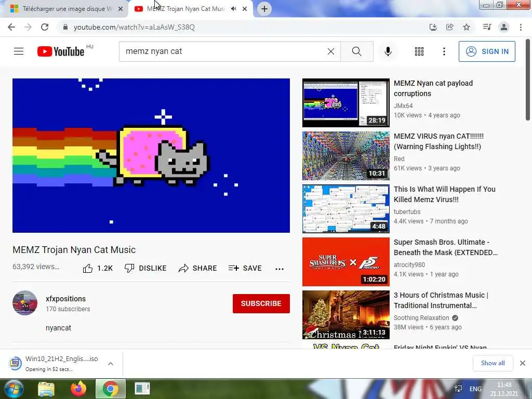The height and width of the screenshot is (399, 532).
Task: Dislike the MEMZ Trojan video
Action: click(x=145, y=269)
